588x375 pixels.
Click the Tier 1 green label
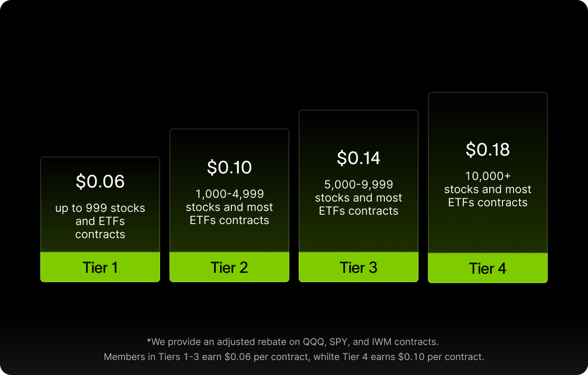100,267
